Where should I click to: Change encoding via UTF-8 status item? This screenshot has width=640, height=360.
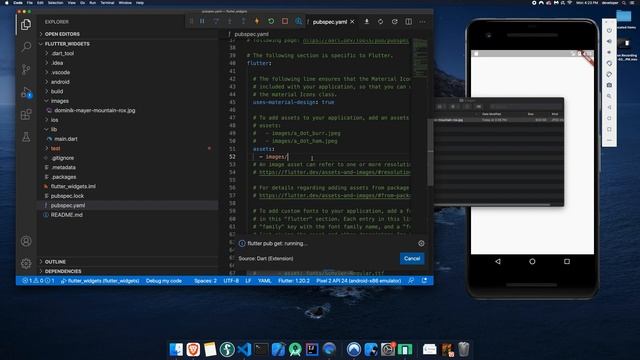(231, 281)
